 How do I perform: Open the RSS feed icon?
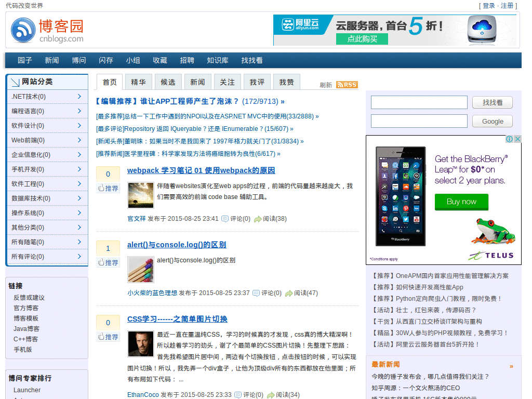click(347, 85)
